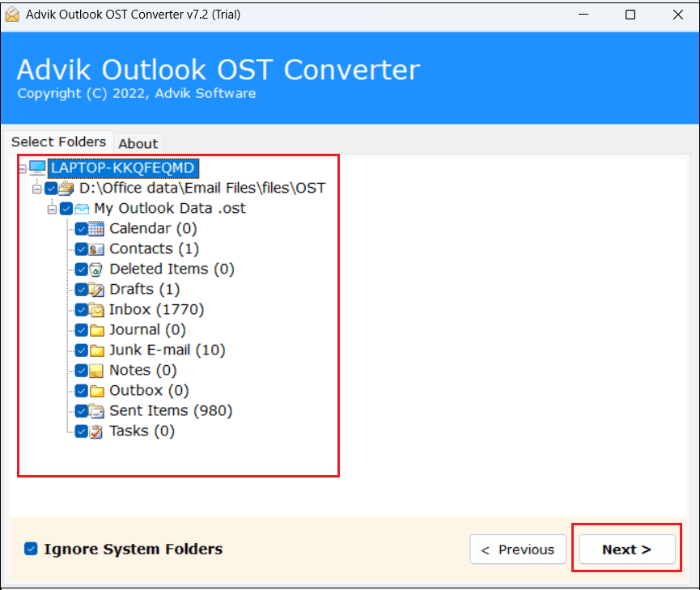Select the Inbox (1770) label
Screen dimensions: 700x590
coord(157,309)
